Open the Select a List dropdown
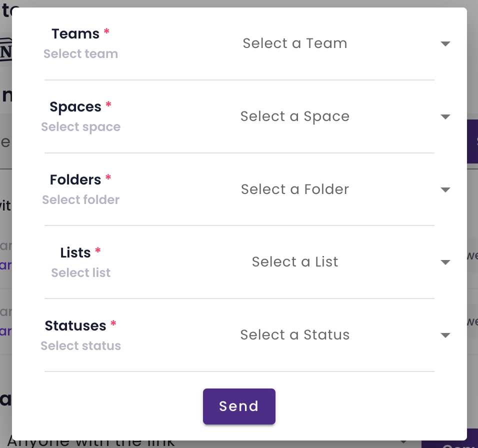 point(295,262)
